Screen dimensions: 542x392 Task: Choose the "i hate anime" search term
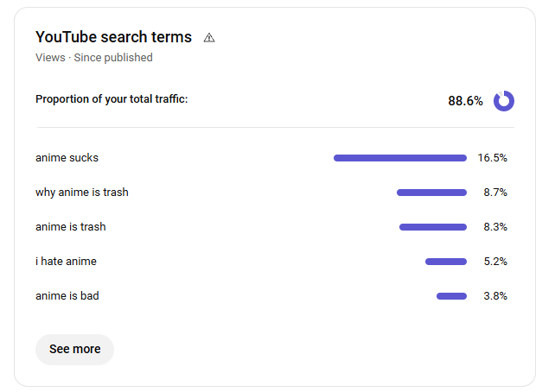pyautogui.click(x=66, y=262)
